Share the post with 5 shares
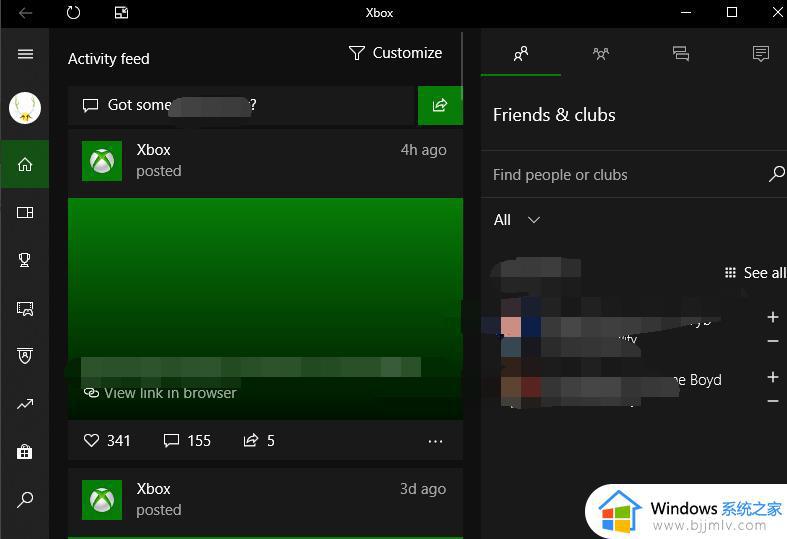Viewport: 787px width, 539px height. [x=259, y=441]
